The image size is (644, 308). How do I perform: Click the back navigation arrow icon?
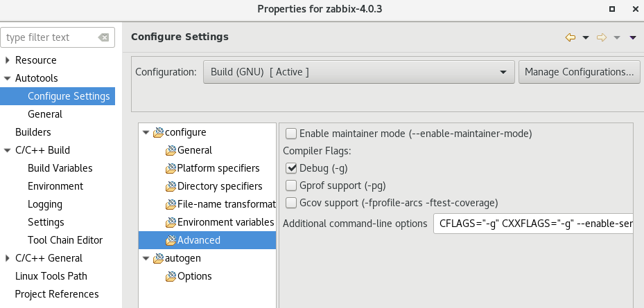[x=571, y=37]
